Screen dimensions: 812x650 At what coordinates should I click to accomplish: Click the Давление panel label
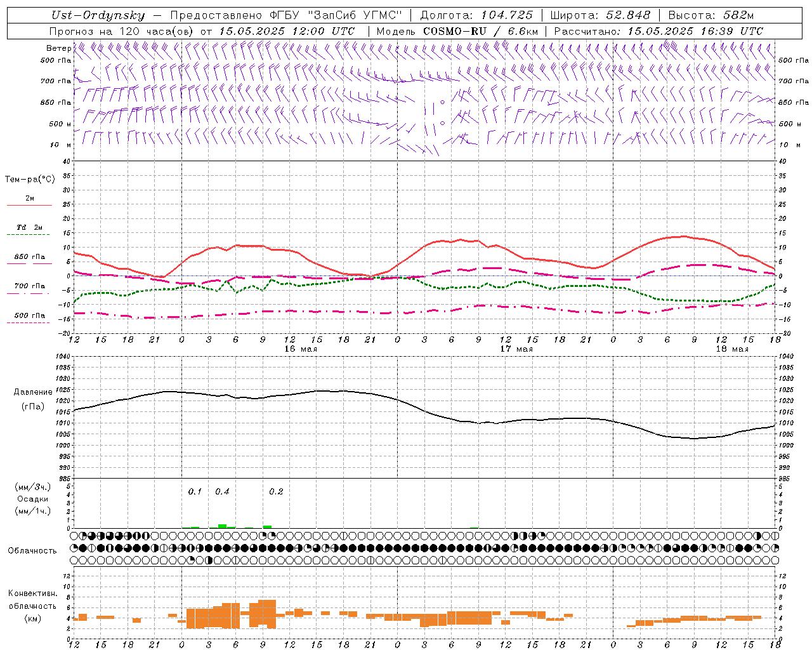coord(33,392)
